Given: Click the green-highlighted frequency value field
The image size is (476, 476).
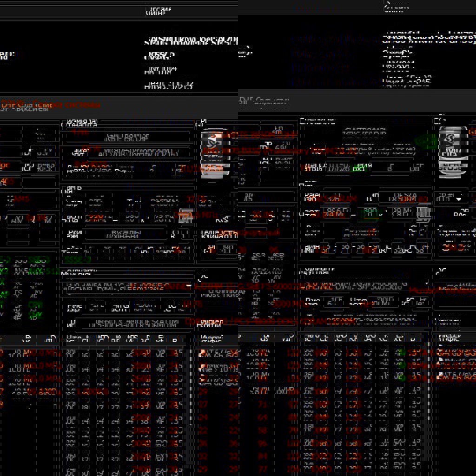Looking at the screenshot, I should [x=370, y=213].
